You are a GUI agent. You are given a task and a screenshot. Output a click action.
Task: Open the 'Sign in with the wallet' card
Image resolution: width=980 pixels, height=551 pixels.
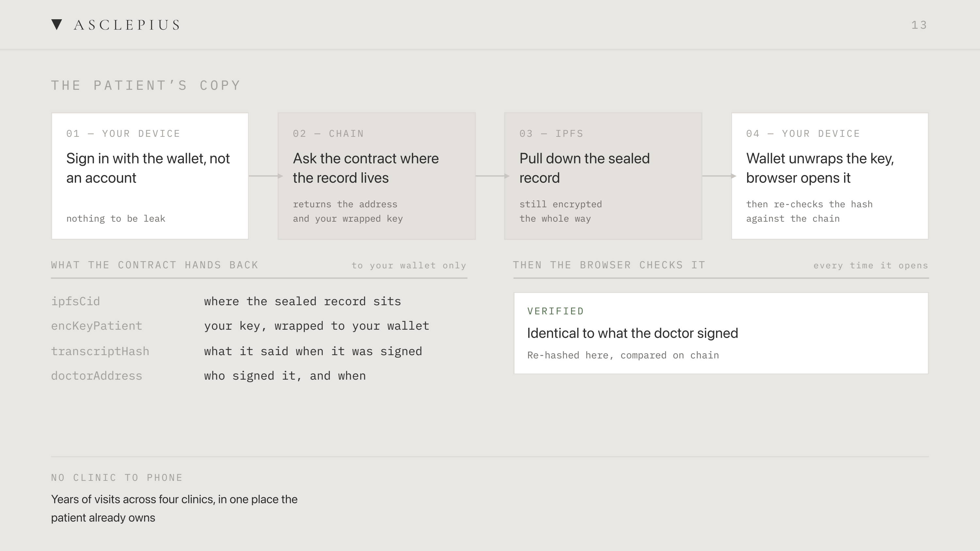coord(150,176)
